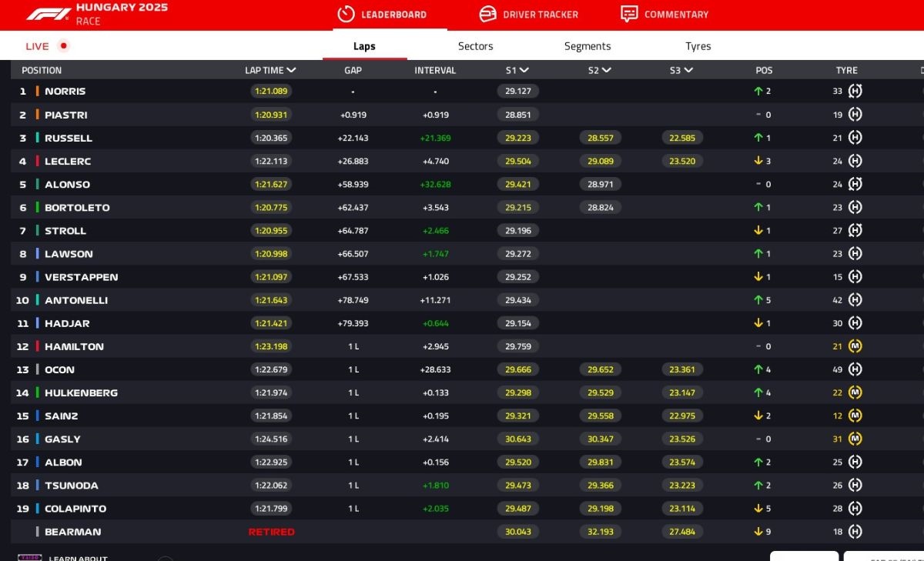Click Hamilton's medium tyre icon
924x561 pixels.
click(x=855, y=346)
